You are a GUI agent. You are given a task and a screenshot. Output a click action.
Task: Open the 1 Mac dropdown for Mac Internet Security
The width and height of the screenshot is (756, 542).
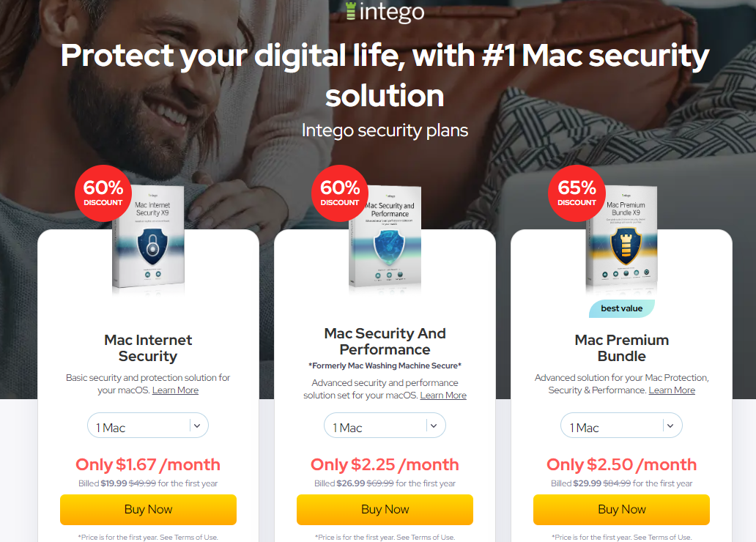coord(148,426)
